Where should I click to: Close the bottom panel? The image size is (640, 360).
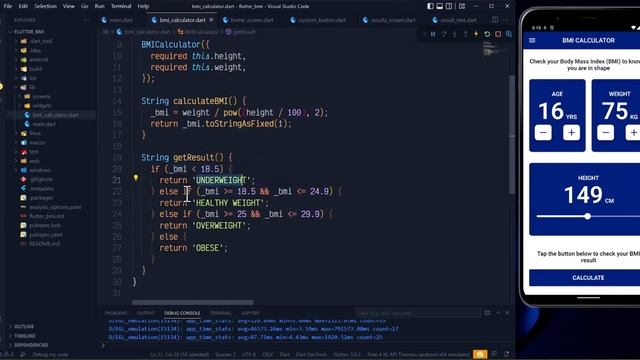pos(507,313)
